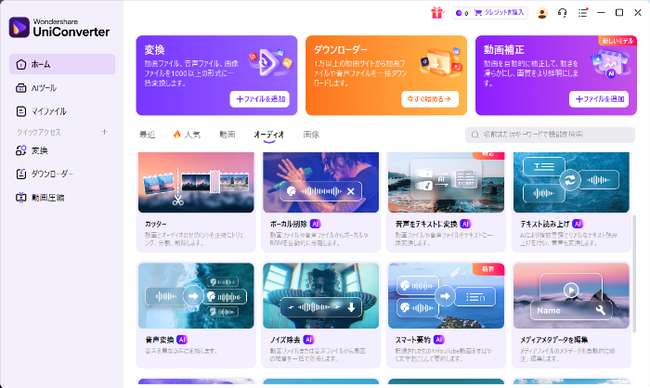Open the 音声変換 tool thumbnail
This screenshot has height=388, width=650.
196,296
